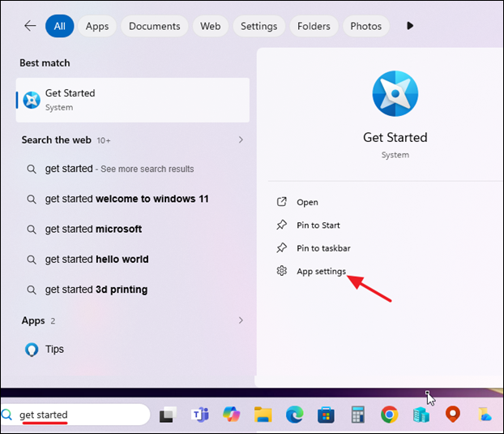Open the Get Started best match result

[x=133, y=100]
